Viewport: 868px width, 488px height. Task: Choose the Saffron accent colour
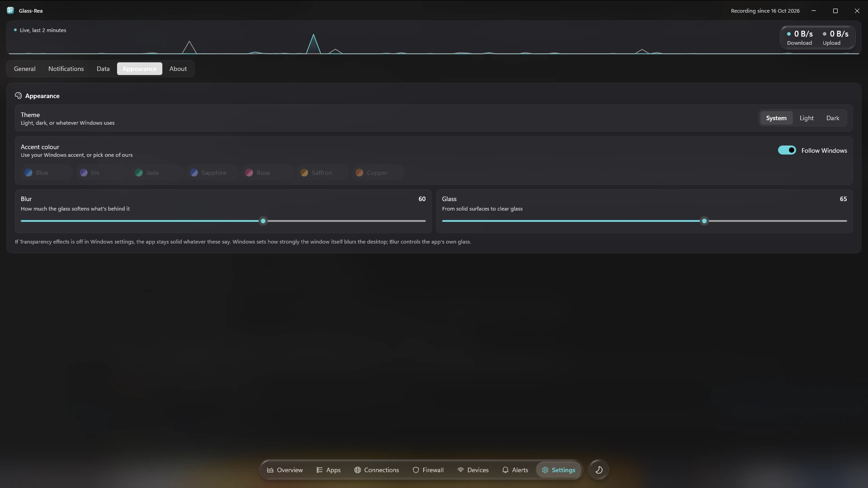point(322,173)
